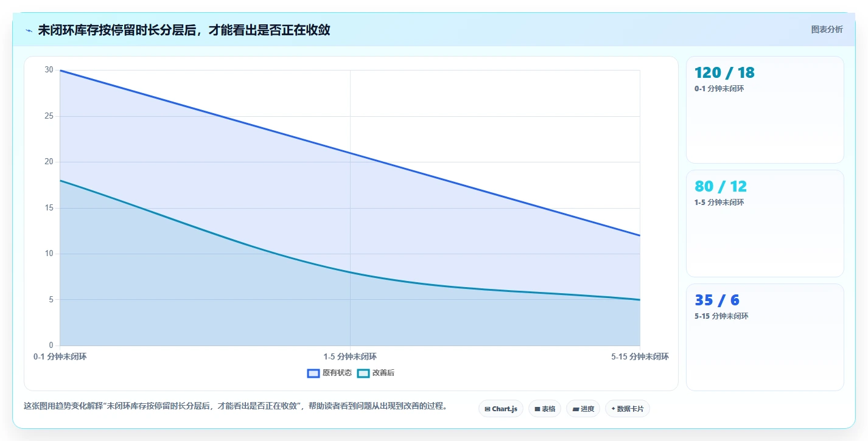
Task: Click 改善后 line endpoint at 5-15 分钟
Action: pos(640,300)
